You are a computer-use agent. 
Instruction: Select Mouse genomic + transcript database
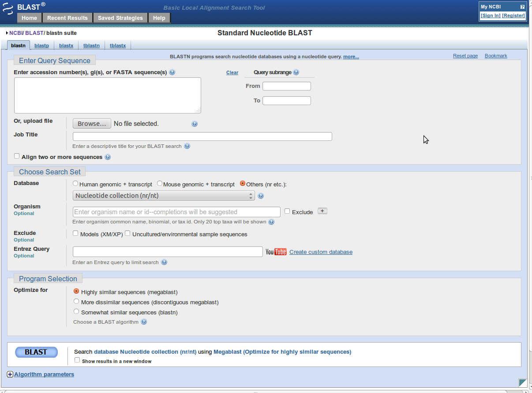[x=160, y=183]
